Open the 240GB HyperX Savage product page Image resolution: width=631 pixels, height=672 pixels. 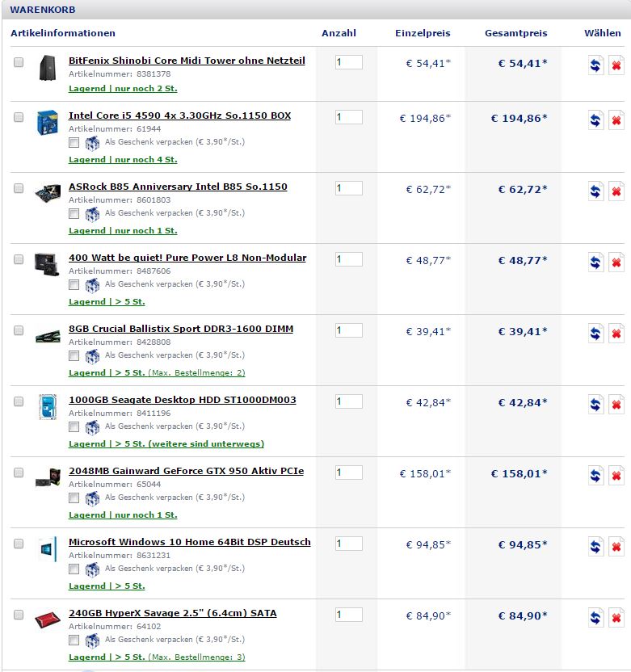pos(172,613)
